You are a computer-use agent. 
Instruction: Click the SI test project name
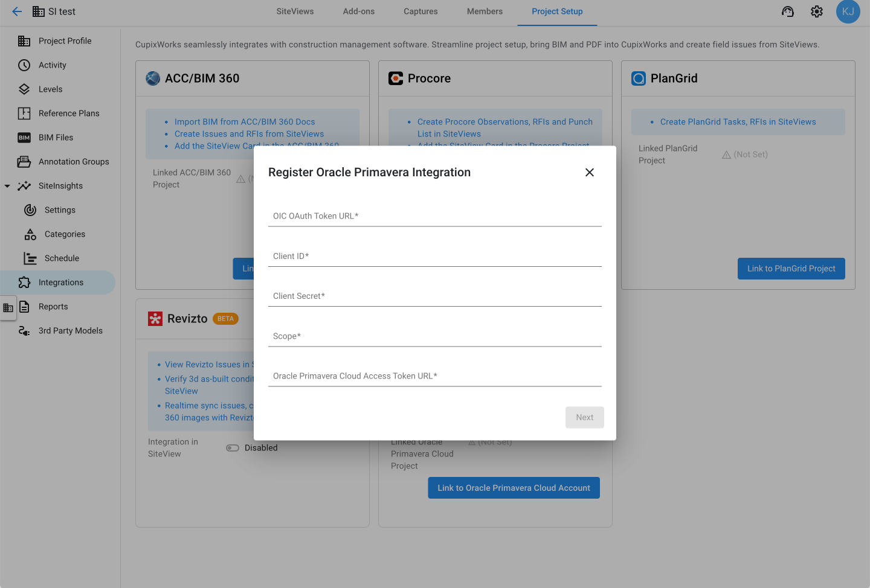[62, 11]
